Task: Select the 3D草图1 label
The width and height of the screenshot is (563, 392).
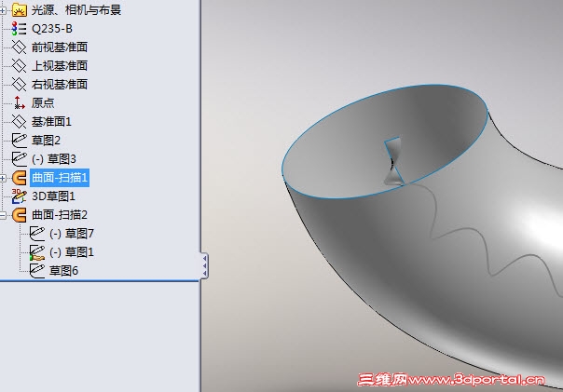Action: pos(53,196)
